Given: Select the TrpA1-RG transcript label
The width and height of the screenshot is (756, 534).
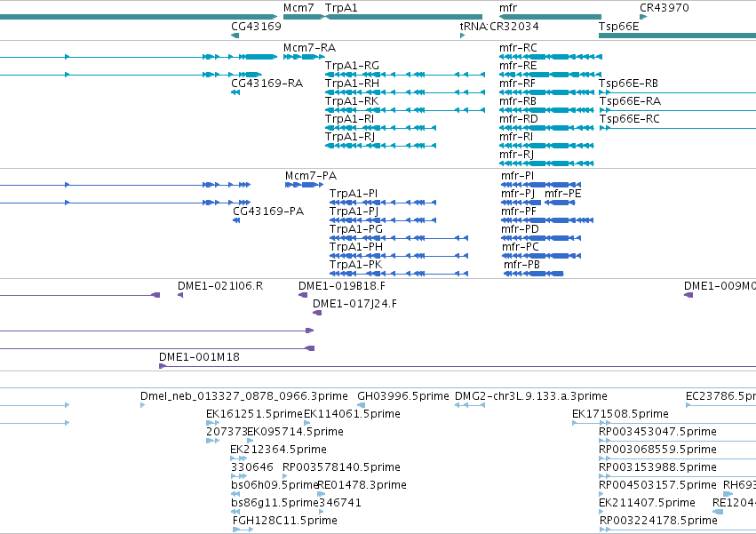Looking at the screenshot, I should click(x=352, y=66).
